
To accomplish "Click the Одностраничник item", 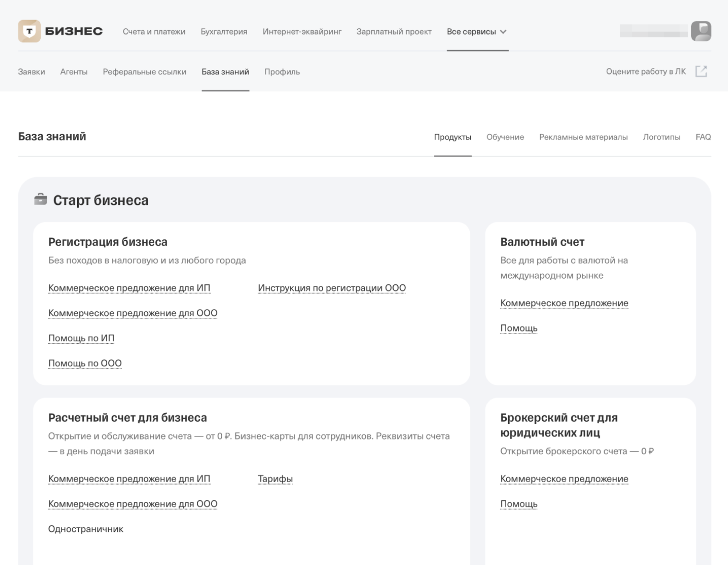I will 86,529.
